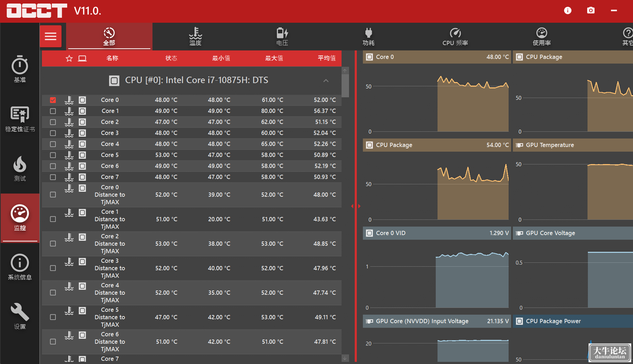
Task: Open the 基准 benchmark sidebar section
Action: pos(20,69)
